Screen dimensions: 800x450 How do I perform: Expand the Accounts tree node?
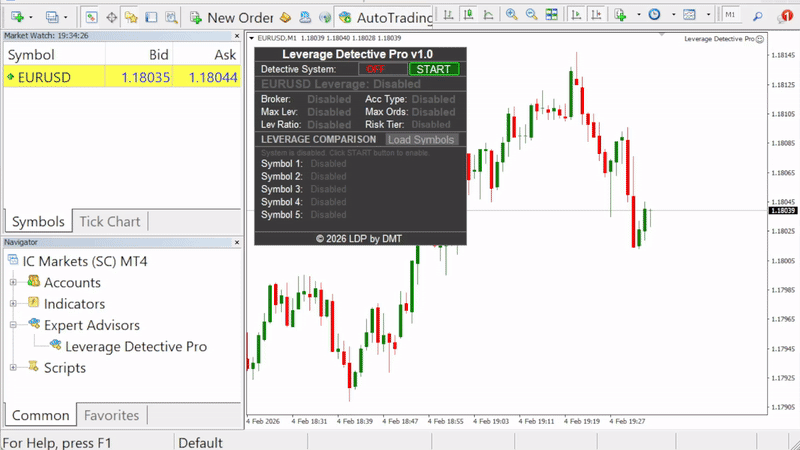(x=13, y=282)
